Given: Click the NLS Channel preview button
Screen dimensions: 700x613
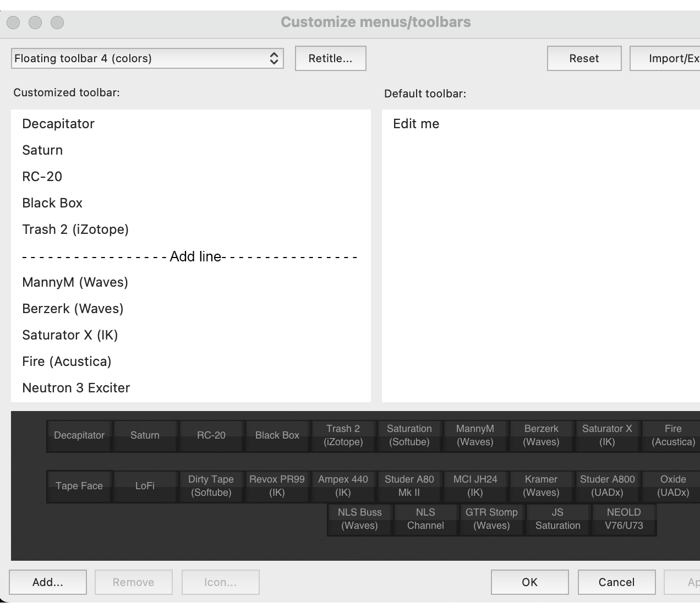Looking at the screenshot, I should tap(426, 519).
